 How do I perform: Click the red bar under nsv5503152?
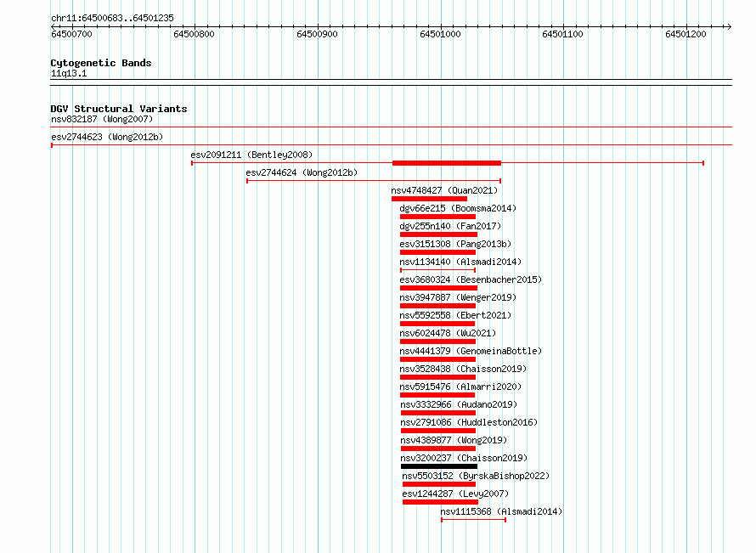click(x=439, y=484)
